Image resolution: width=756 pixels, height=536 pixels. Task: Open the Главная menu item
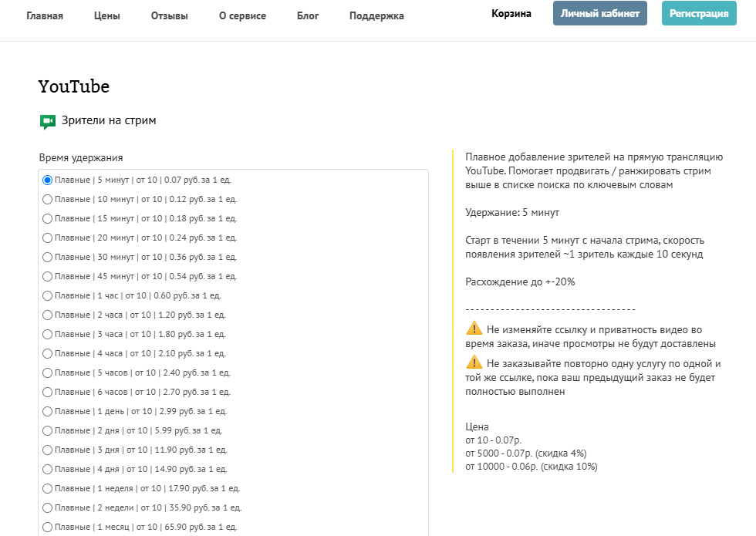(x=45, y=15)
